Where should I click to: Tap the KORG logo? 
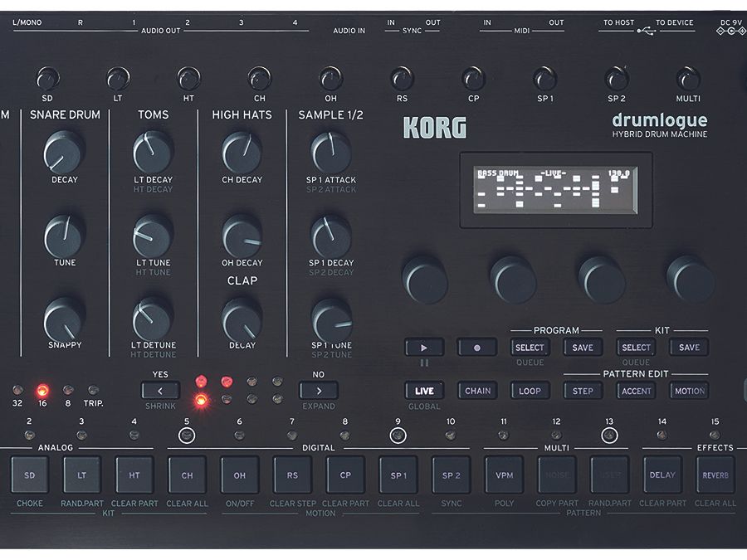click(435, 128)
